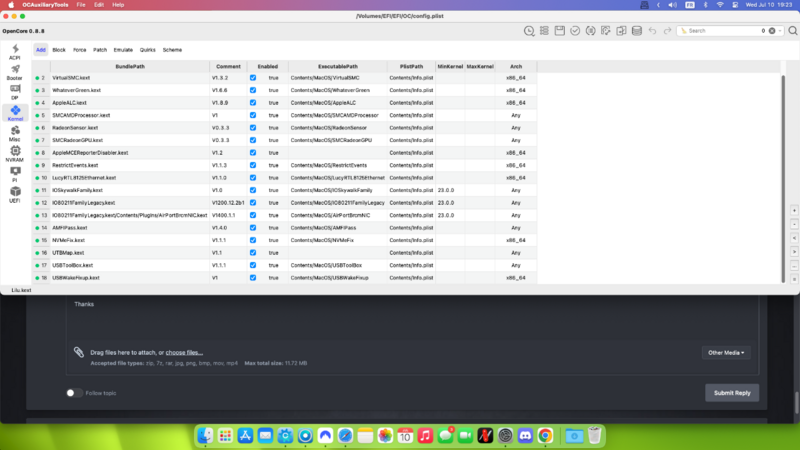800x450 pixels.
Task: Uncheck Enabled for SMCAMDProcessor.kext
Action: (x=253, y=115)
